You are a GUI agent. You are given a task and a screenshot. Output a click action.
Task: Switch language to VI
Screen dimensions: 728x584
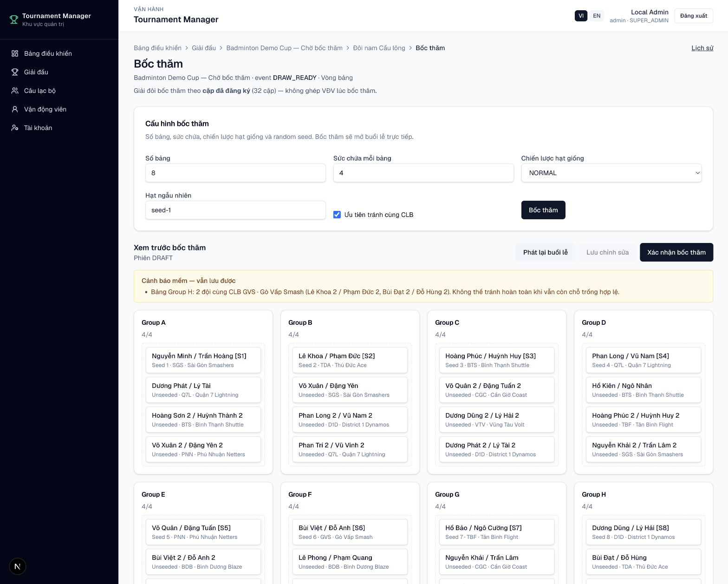point(581,16)
